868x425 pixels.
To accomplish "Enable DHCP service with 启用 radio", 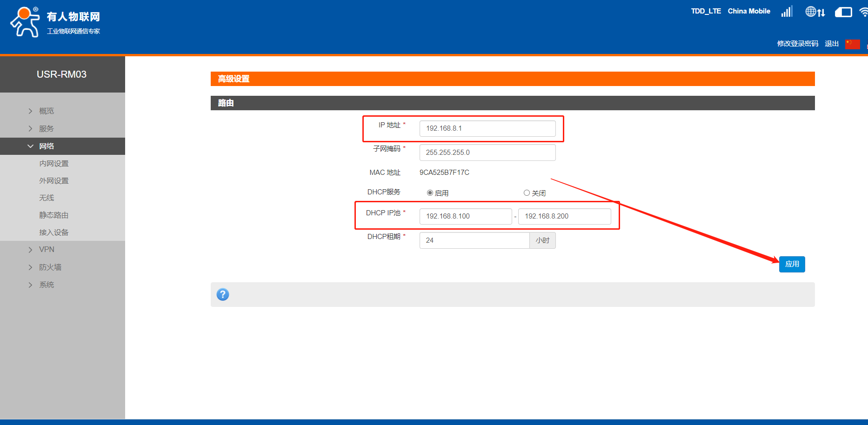I will click(x=430, y=193).
